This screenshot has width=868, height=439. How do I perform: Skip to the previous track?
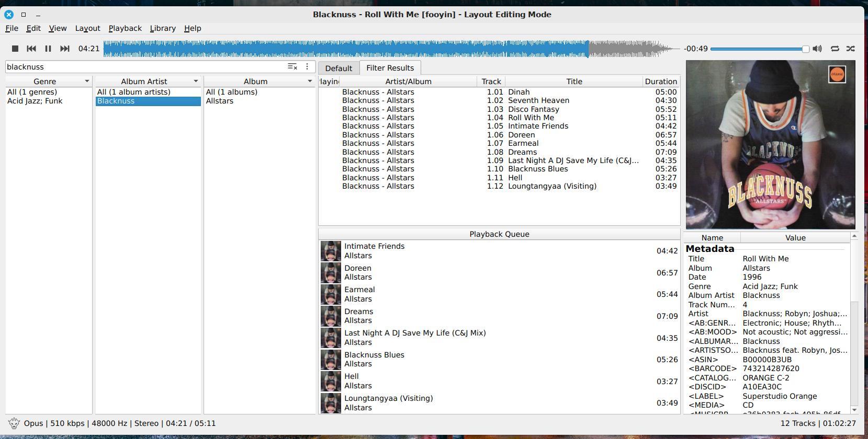click(31, 49)
